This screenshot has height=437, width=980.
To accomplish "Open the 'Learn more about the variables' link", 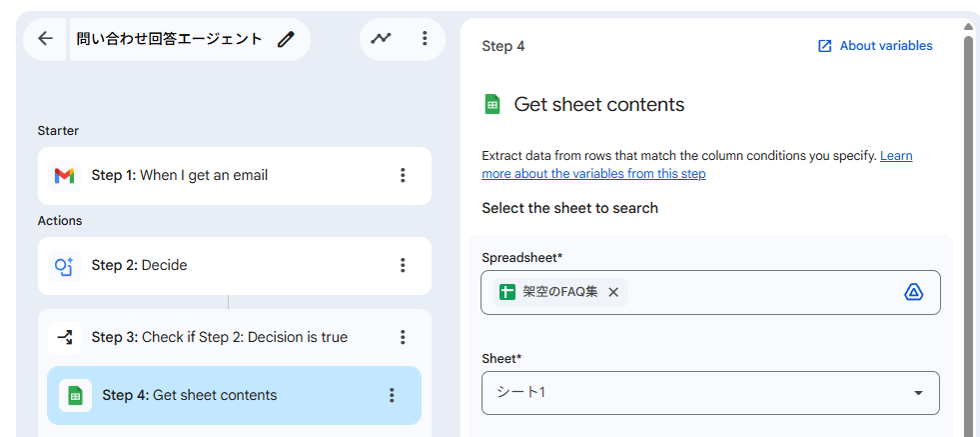I will (x=593, y=174).
